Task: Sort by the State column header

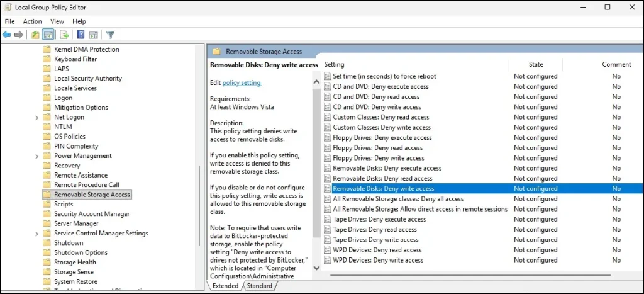Action: (x=536, y=65)
